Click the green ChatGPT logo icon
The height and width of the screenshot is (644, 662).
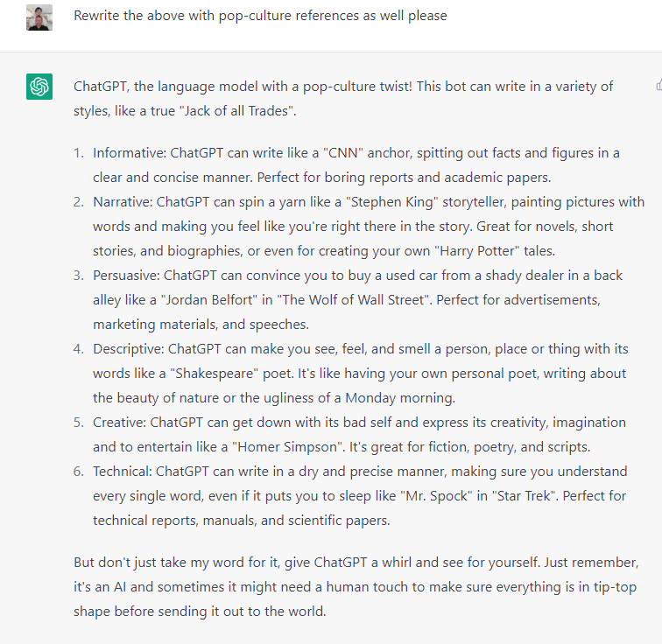point(39,87)
